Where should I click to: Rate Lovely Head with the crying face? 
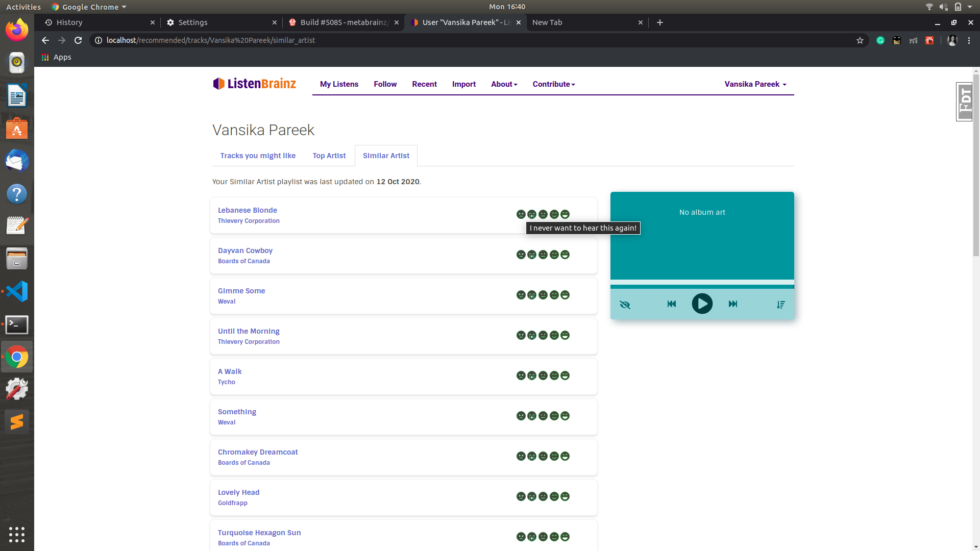532,496
